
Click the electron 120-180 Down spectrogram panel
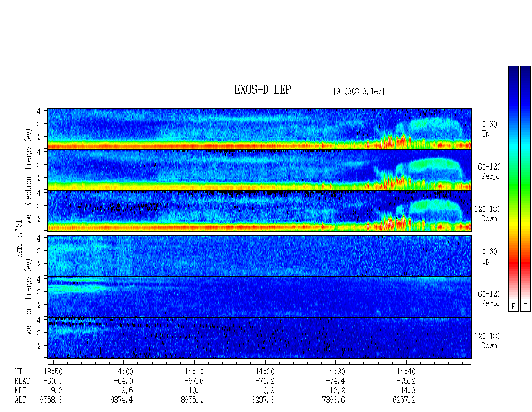pyautogui.click(x=259, y=211)
